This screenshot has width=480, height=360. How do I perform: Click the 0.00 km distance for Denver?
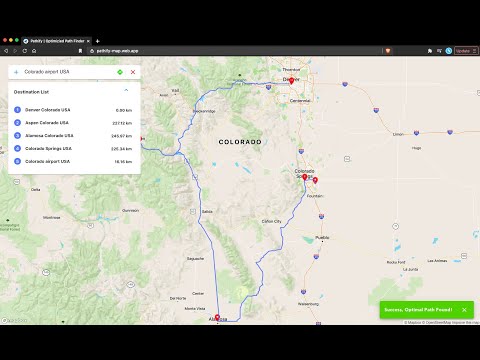coord(124,110)
